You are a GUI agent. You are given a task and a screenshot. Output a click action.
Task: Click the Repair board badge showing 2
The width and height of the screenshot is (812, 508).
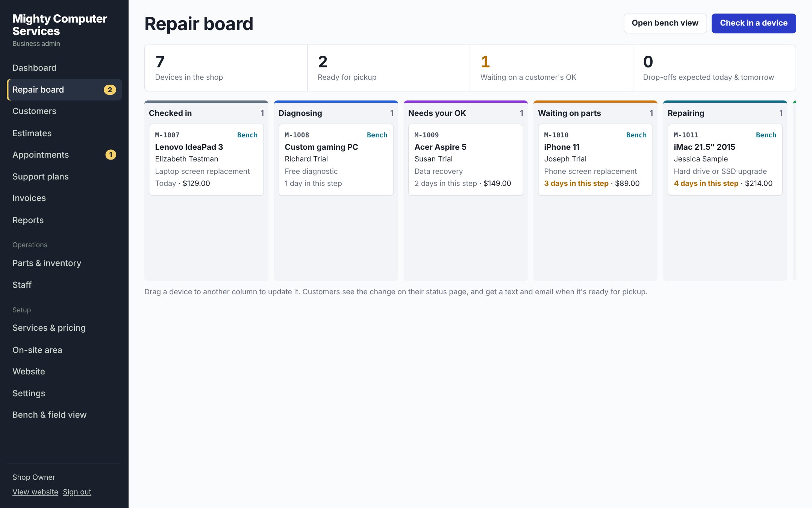[110, 90]
